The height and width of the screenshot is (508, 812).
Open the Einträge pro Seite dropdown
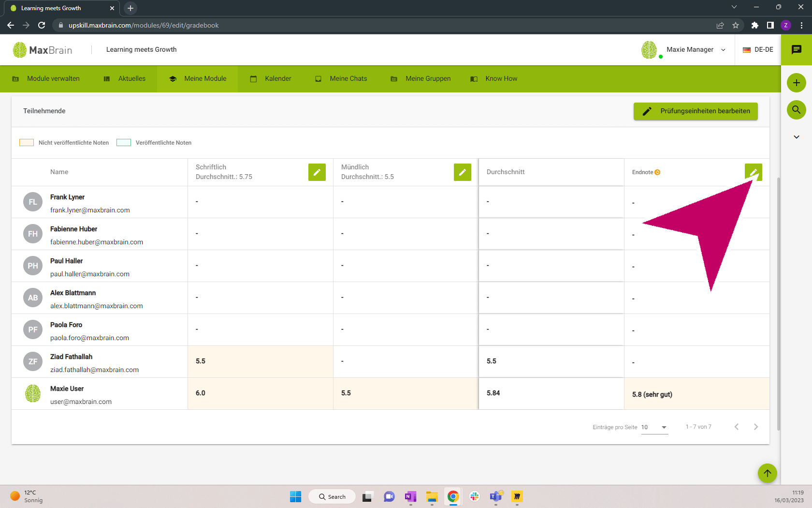(x=654, y=427)
